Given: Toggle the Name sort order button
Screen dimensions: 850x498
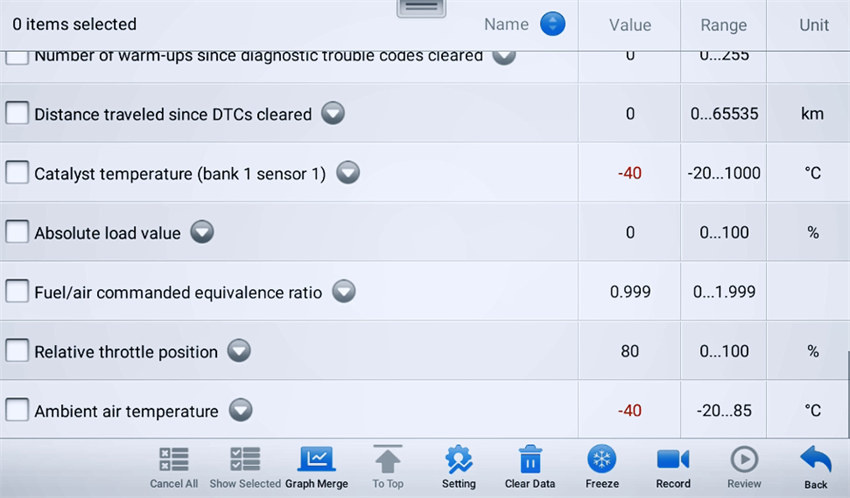Looking at the screenshot, I should tap(552, 24).
